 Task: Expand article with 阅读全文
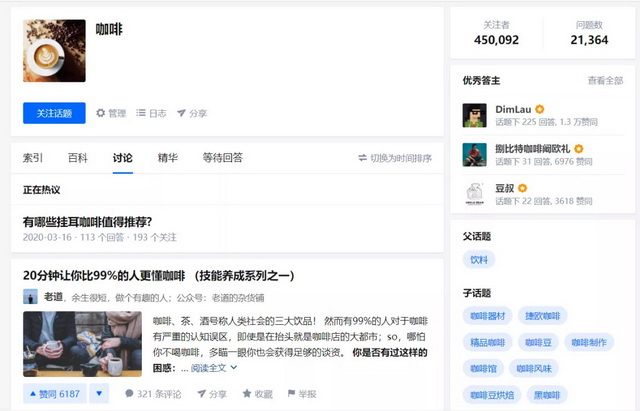(x=214, y=368)
